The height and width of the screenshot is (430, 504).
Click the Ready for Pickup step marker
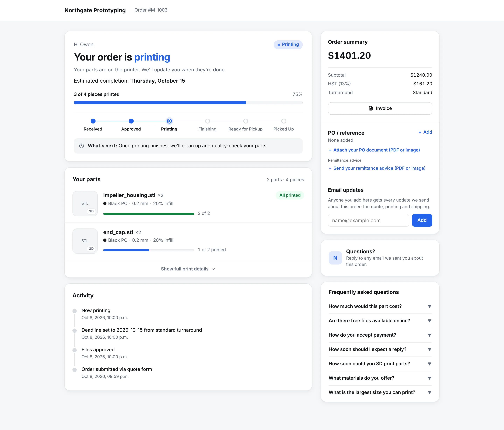[245, 121]
